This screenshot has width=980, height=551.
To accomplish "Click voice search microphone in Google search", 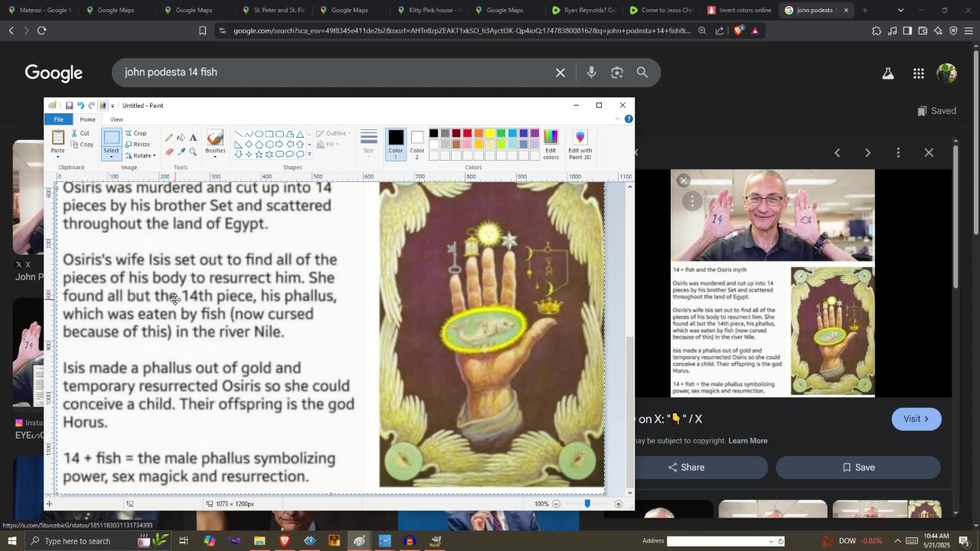I will tap(591, 72).
